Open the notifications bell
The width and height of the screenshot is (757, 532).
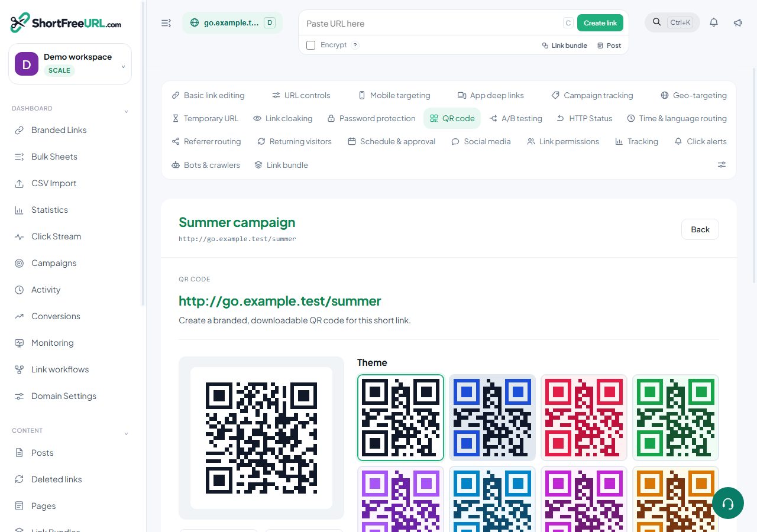714,22
